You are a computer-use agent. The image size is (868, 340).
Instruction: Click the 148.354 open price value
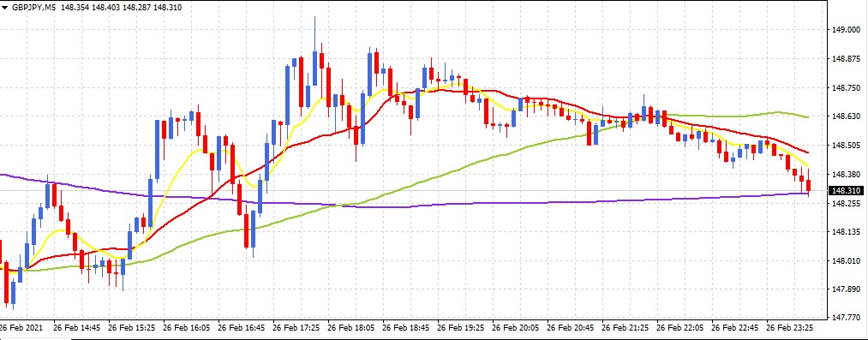[x=75, y=8]
